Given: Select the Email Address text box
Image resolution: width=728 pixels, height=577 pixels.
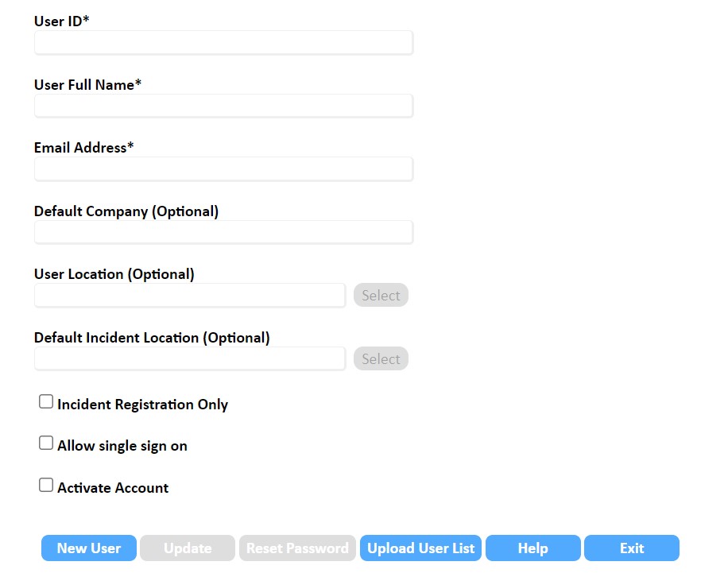Looking at the screenshot, I should (x=223, y=169).
